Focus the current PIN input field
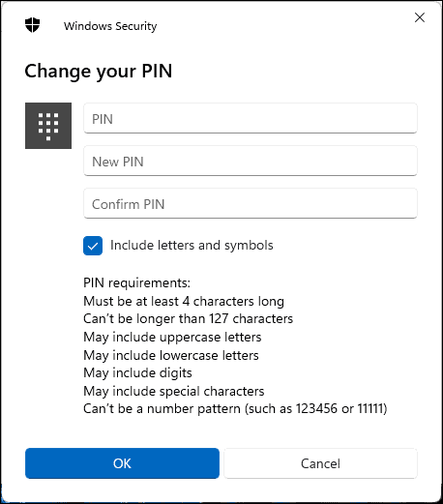The width and height of the screenshot is (443, 504). pyautogui.click(x=251, y=118)
